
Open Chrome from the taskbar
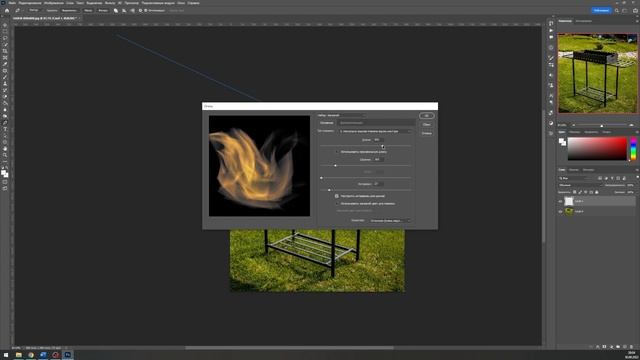pyautogui.click(x=31, y=355)
